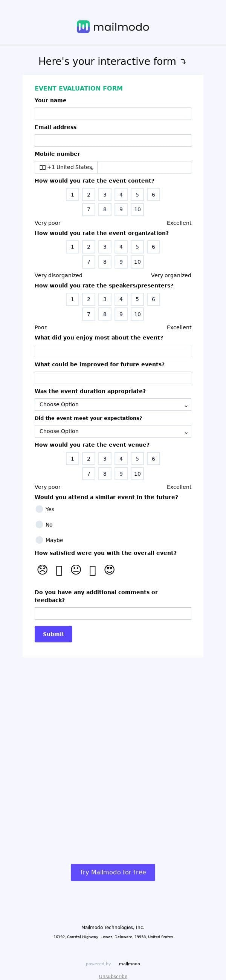Image resolution: width=226 pixels, height=980 pixels.
Task: Click the Unsubscribe link
Action: [113, 974]
